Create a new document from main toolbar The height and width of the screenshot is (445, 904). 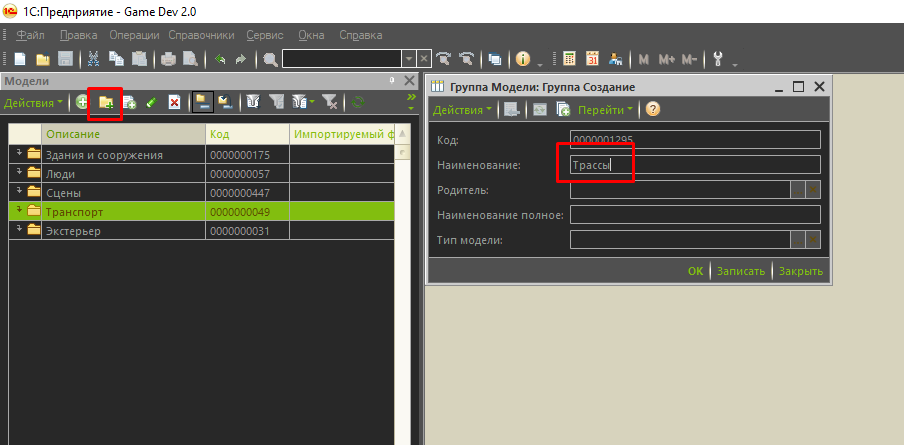tap(20, 59)
